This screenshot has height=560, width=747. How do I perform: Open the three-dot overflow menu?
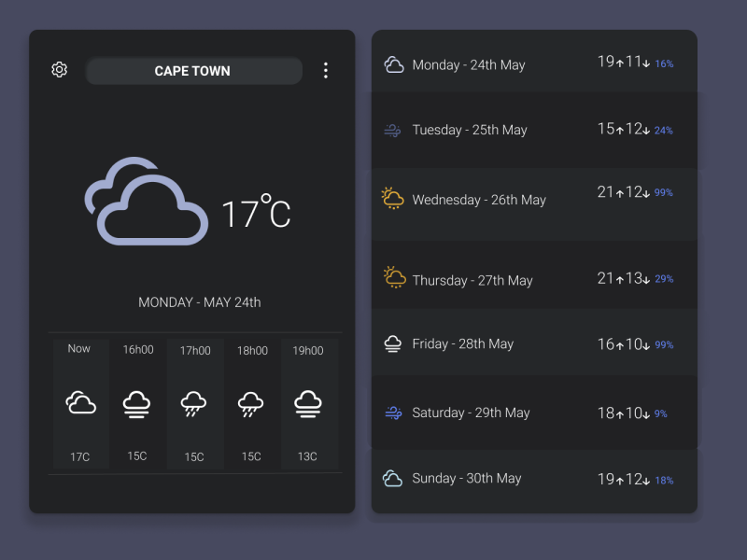(325, 70)
